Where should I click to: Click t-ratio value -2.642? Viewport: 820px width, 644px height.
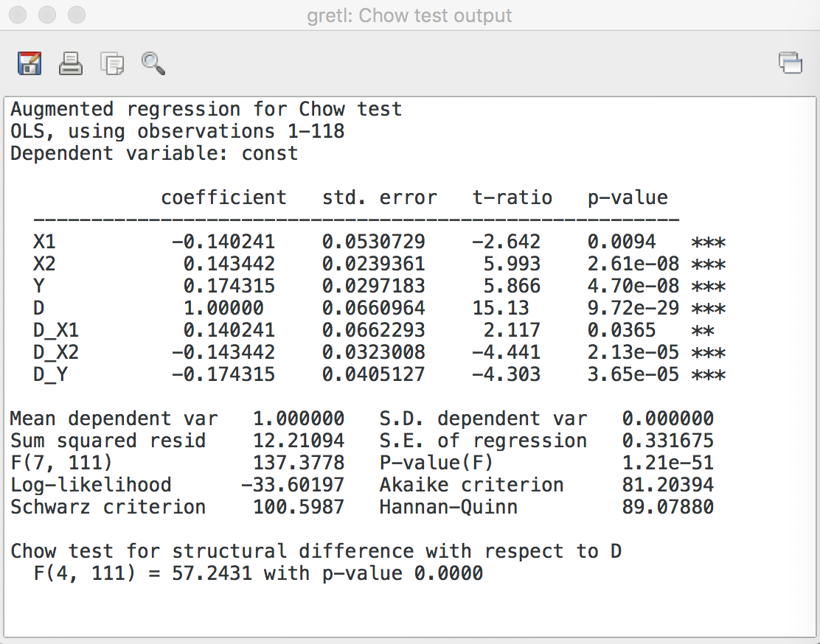point(506,242)
